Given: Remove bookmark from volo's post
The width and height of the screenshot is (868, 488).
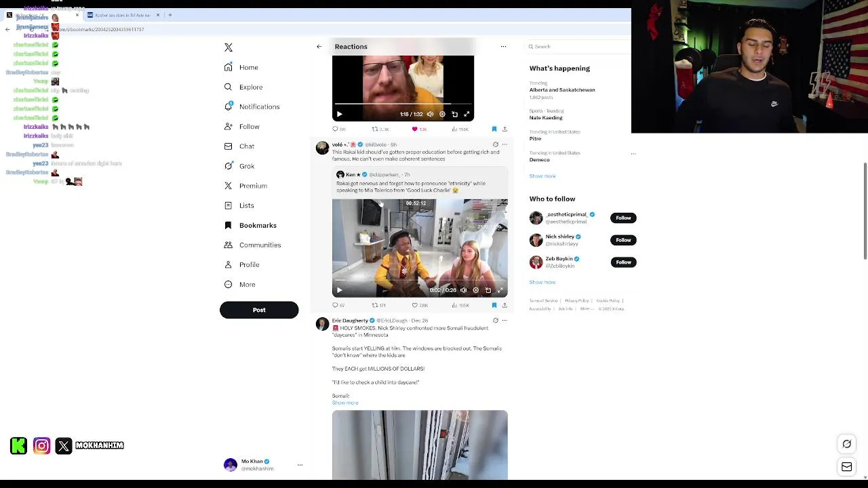Looking at the screenshot, I should click(x=494, y=305).
